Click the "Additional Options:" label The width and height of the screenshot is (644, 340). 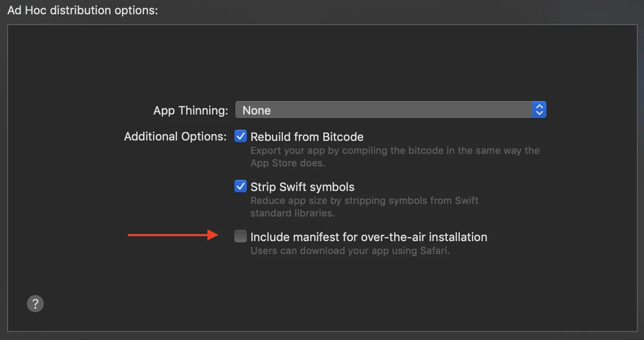(175, 136)
